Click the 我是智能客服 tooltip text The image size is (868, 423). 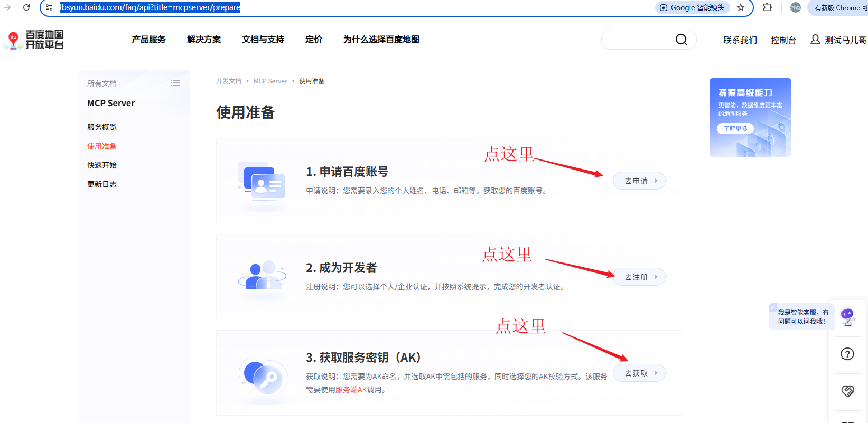[x=803, y=317]
